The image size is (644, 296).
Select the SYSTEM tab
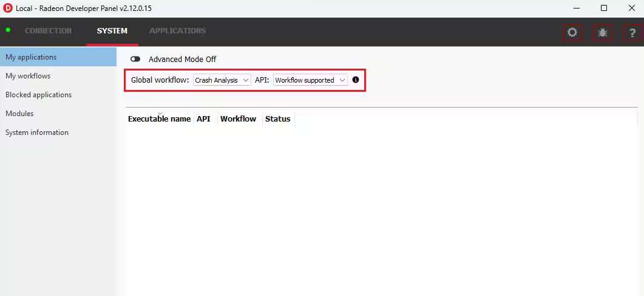click(x=112, y=31)
